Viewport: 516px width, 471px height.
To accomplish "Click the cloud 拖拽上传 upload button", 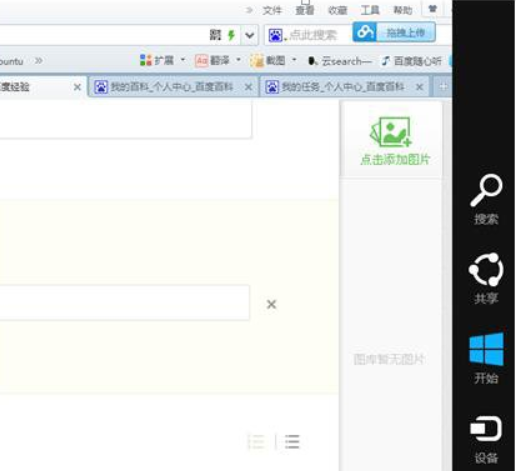I will point(394,32).
